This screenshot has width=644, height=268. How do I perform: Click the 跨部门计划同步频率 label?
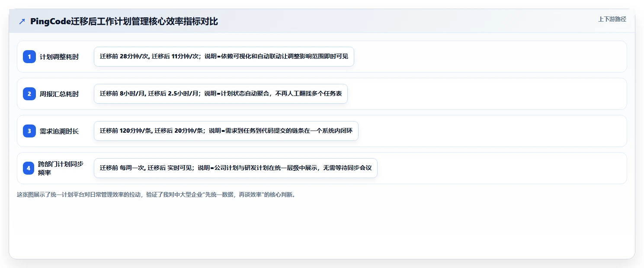tap(61, 168)
